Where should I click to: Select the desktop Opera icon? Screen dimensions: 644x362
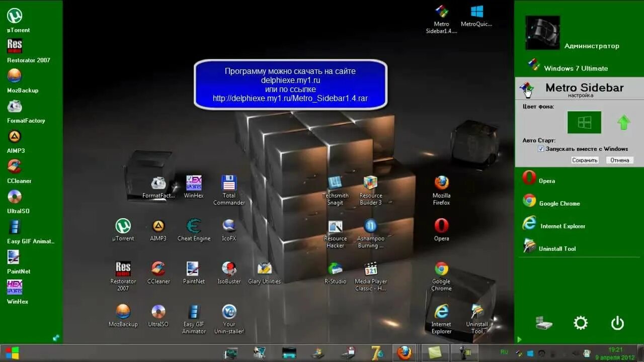441,230
